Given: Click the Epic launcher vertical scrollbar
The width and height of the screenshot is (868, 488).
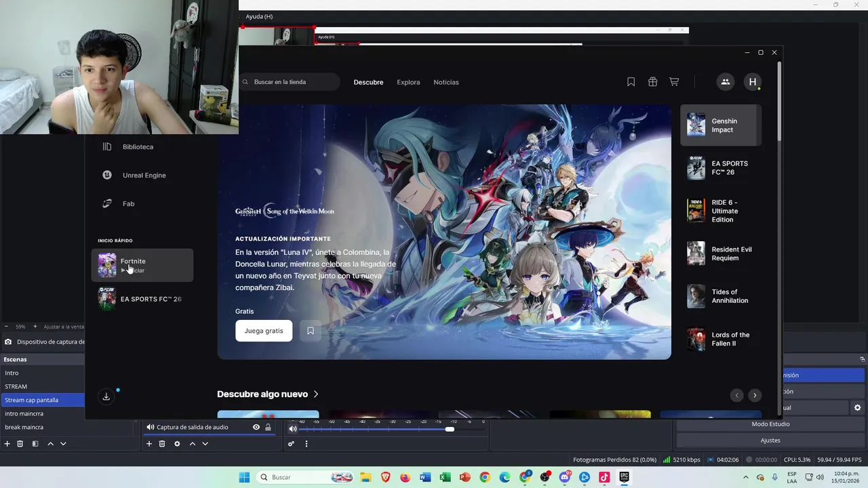Looking at the screenshot, I should [779, 102].
